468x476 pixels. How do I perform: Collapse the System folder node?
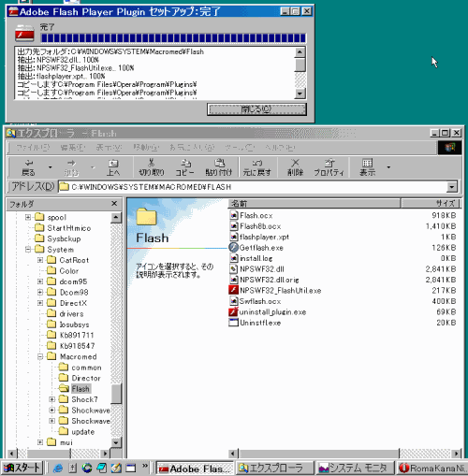[28, 250]
